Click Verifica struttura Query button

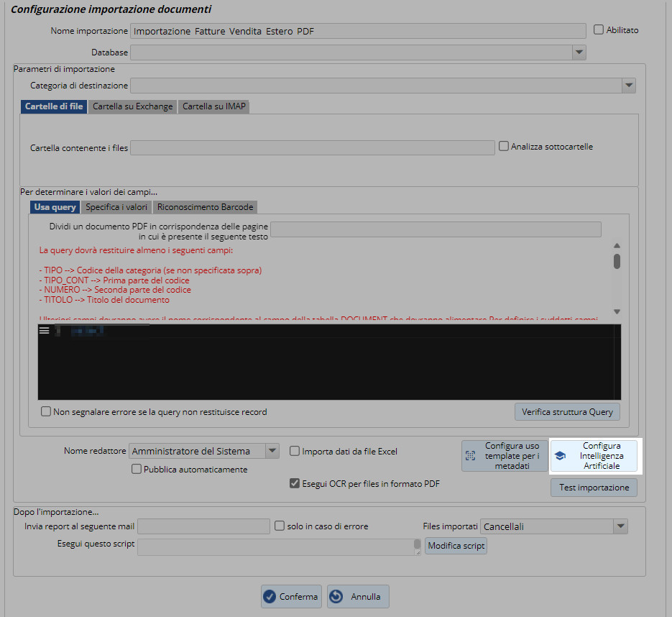click(x=567, y=412)
